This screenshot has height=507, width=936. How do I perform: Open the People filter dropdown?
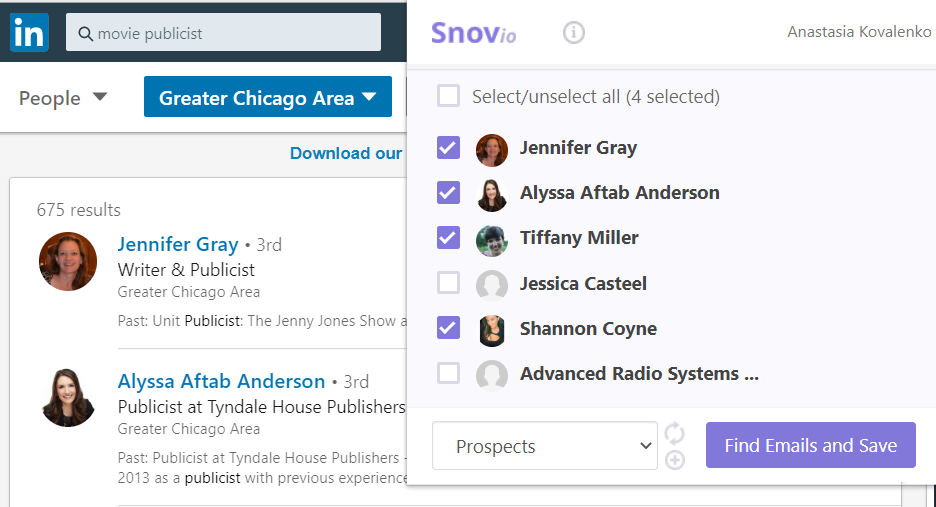click(x=63, y=97)
